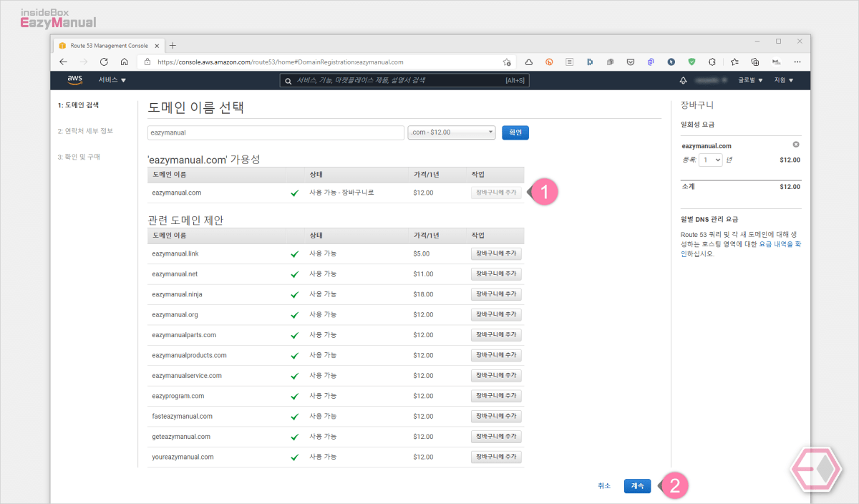The height and width of the screenshot is (504, 859).
Task: Add eazymanualservice.com to the cart
Action: [496, 376]
